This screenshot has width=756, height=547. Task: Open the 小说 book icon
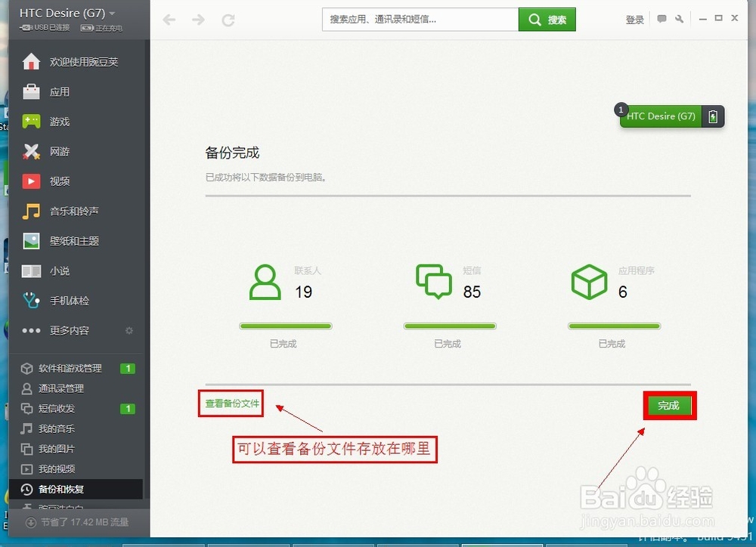coord(31,270)
